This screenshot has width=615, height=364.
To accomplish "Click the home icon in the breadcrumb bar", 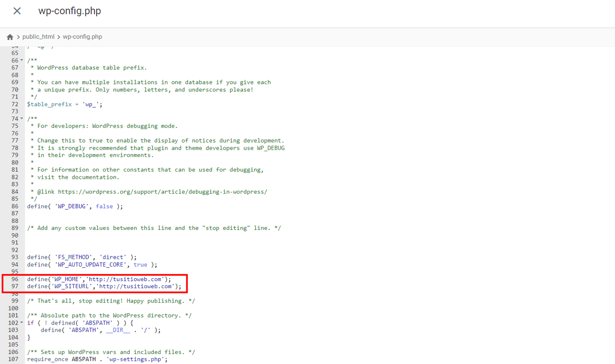I will tap(9, 36).
